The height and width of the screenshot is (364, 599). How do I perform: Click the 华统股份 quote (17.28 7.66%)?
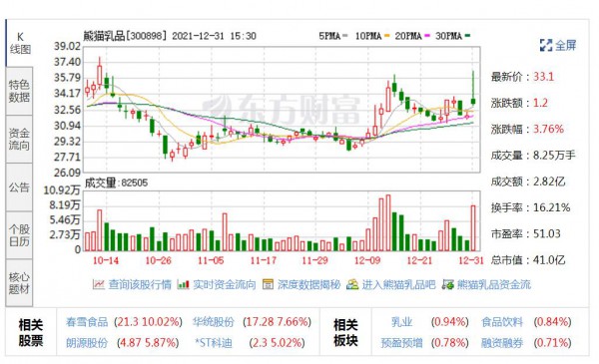point(277,322)
